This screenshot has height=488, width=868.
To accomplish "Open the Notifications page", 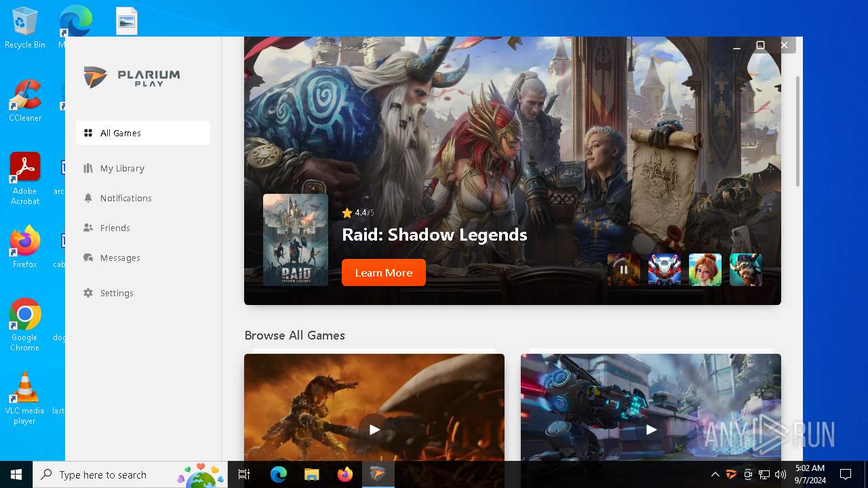I will click(143, 198).
